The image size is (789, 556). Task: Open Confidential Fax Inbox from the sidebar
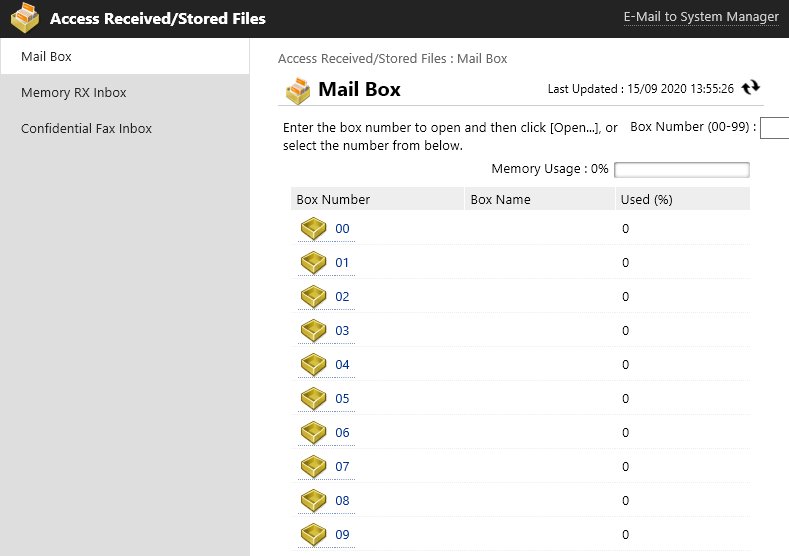pos(86,129)
